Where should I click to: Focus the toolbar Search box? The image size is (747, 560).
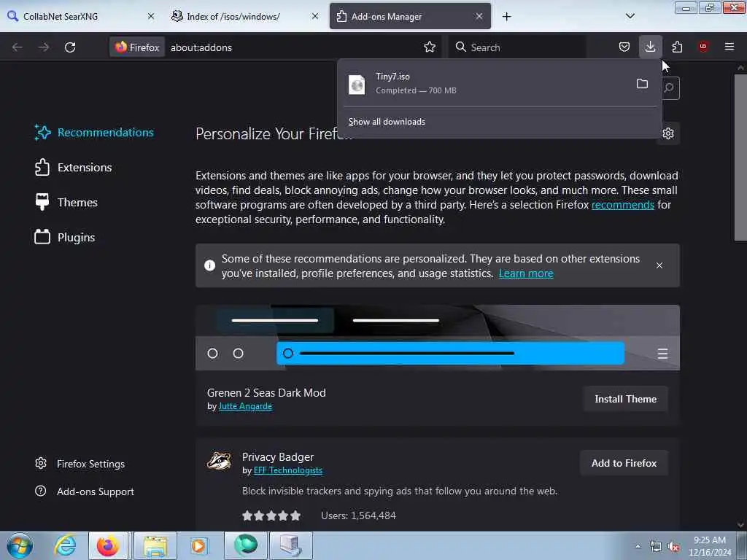point(517,47)
